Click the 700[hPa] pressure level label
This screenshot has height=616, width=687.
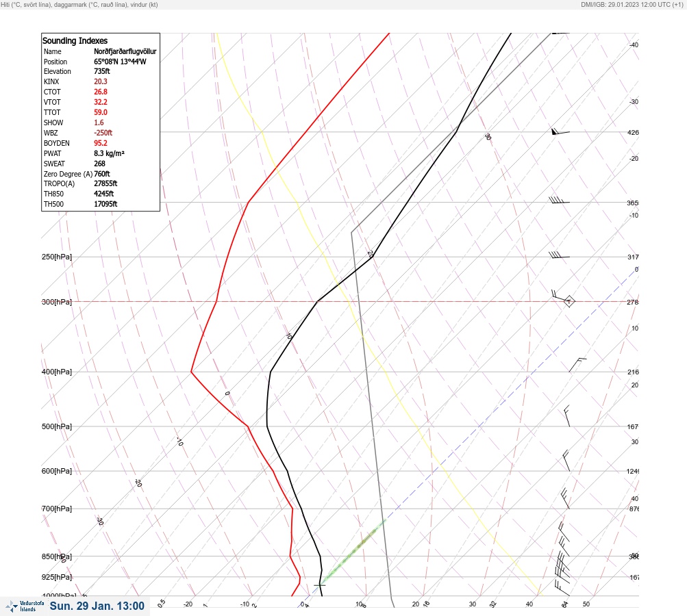57,509
